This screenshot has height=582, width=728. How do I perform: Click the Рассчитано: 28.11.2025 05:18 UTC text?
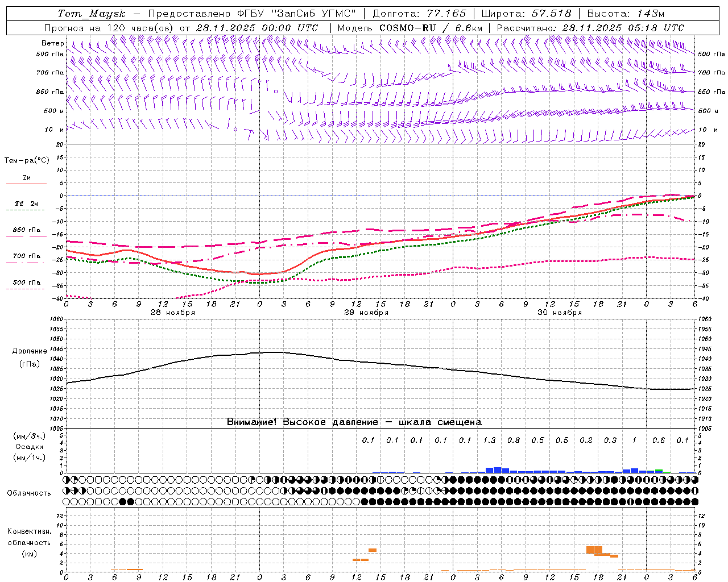[590, 28]
